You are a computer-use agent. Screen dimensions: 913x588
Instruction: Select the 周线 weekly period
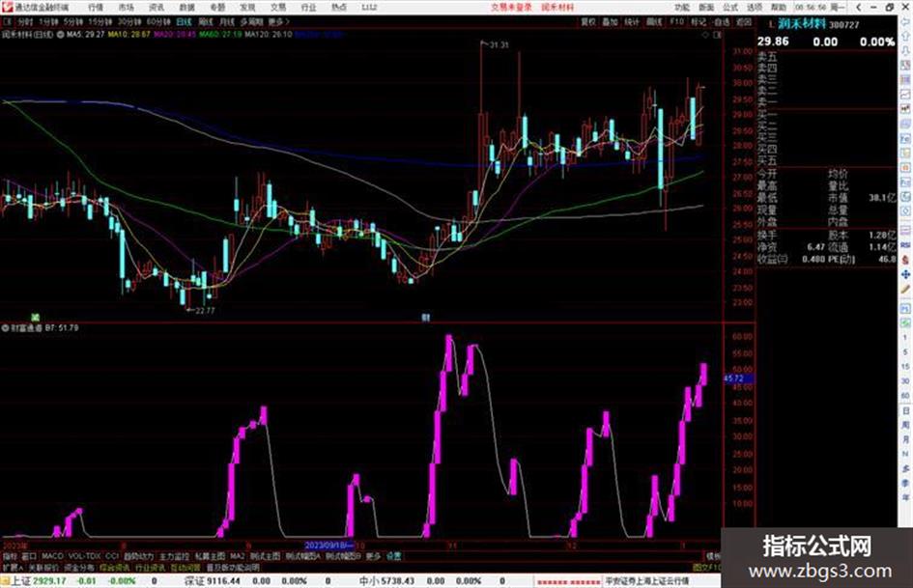(x=206, y=21)
